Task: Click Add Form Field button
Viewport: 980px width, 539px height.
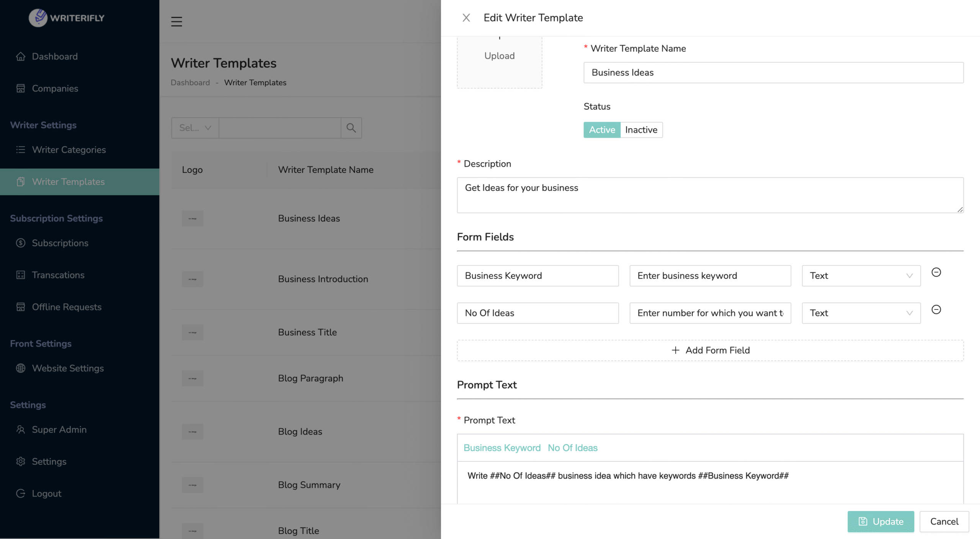Action: pyautogui.click(x=710, y=350)
